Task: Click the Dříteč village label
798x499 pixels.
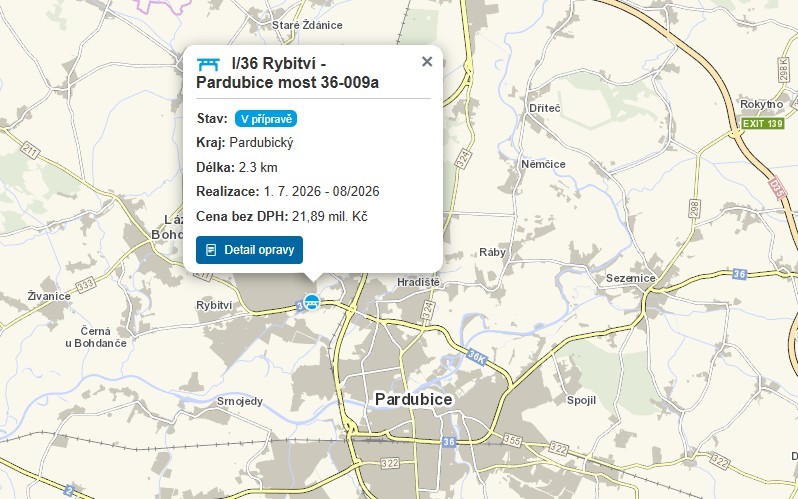Action: 545,108
